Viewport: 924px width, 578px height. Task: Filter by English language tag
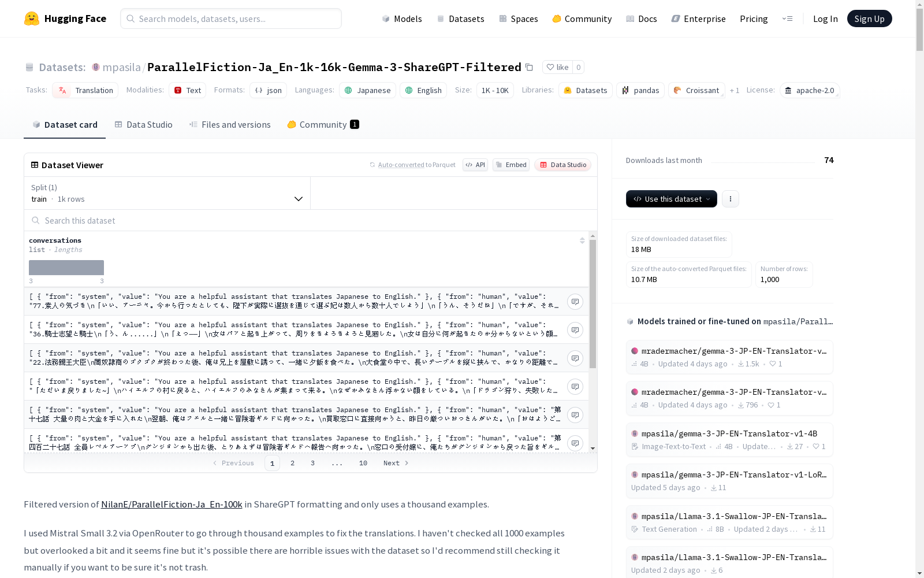pos(423,90)
